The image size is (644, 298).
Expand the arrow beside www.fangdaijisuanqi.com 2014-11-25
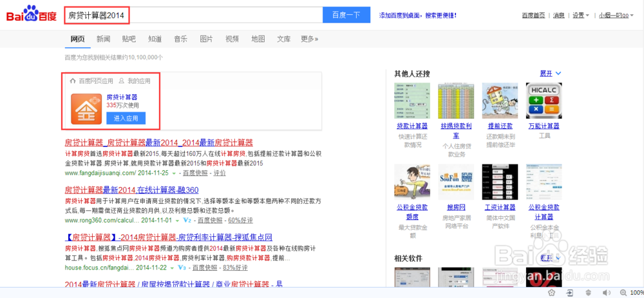(x=174, y=174)
